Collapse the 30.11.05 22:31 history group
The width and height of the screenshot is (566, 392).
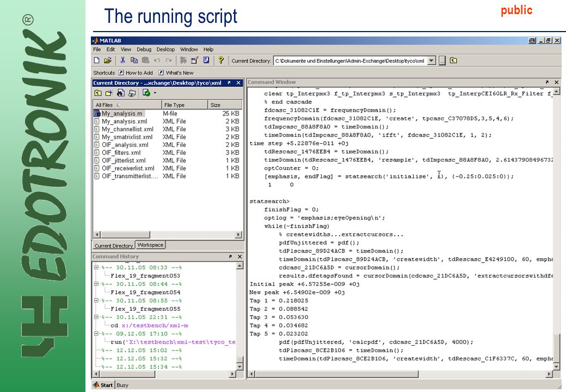pos(96,317)
